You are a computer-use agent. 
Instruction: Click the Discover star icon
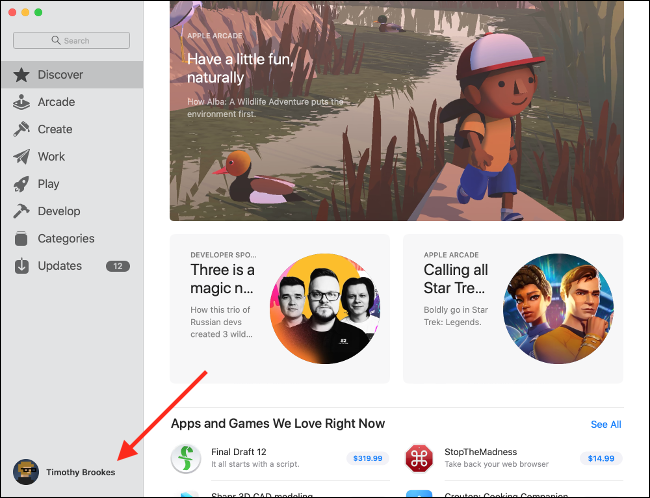point(21,75)
